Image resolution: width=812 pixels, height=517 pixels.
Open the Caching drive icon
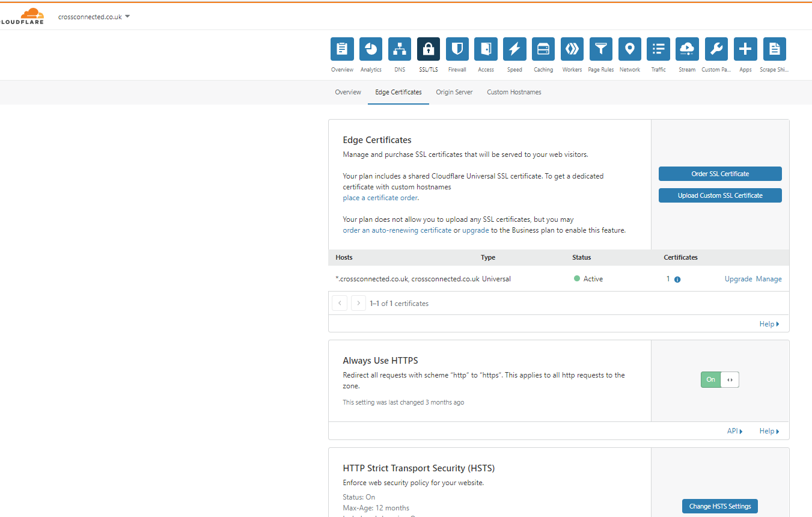click(543, 49)
